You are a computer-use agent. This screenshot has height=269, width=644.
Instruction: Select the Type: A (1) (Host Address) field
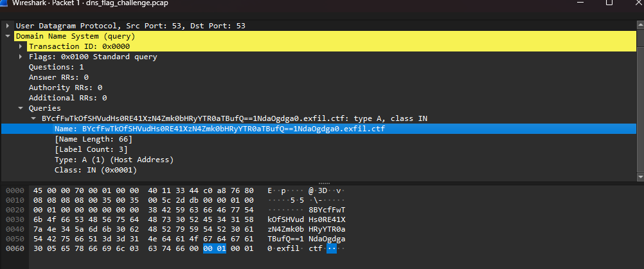point(114,160)
